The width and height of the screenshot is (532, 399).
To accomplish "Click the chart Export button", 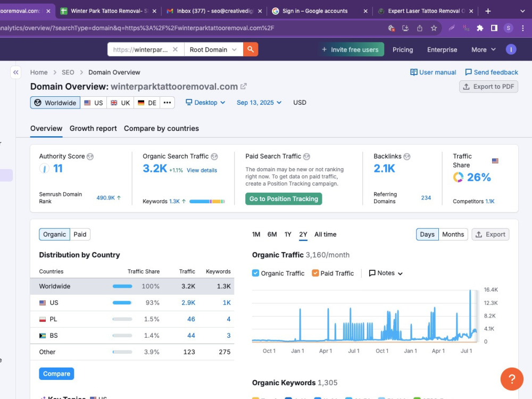I will (491, 235).
